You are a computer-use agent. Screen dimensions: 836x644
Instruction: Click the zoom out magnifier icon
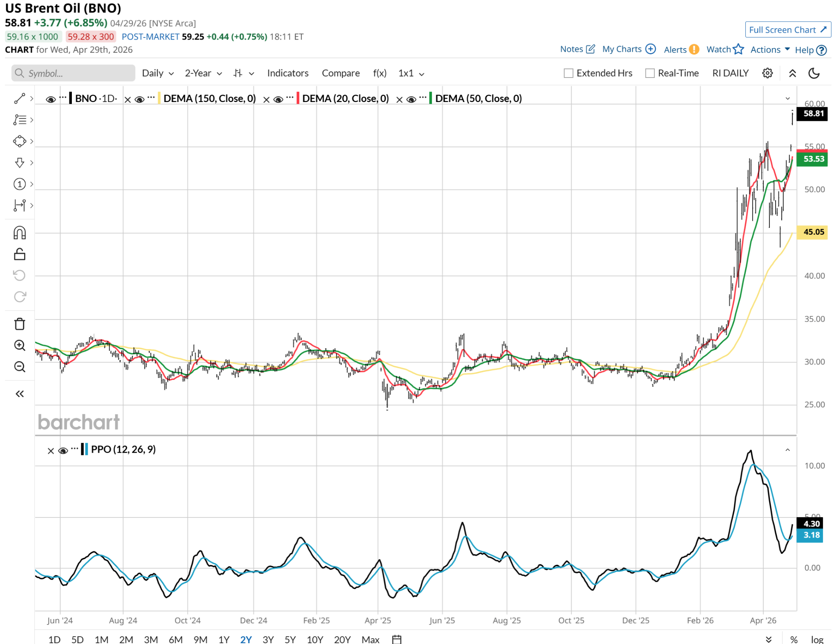tap(20, 366)
